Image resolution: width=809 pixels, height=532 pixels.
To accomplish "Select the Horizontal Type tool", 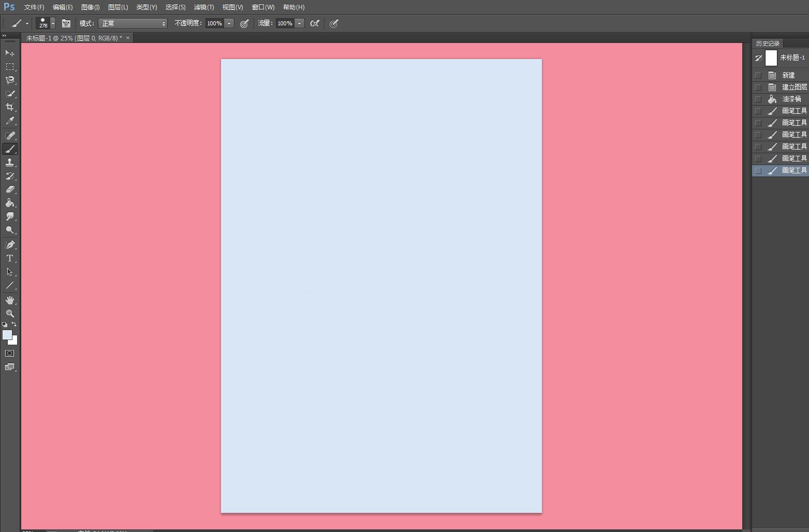I will (x=10, y=258).
